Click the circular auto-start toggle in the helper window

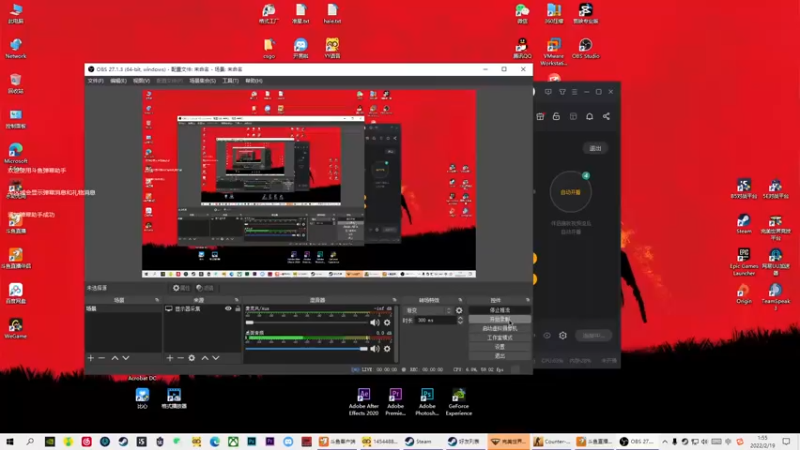570,192
